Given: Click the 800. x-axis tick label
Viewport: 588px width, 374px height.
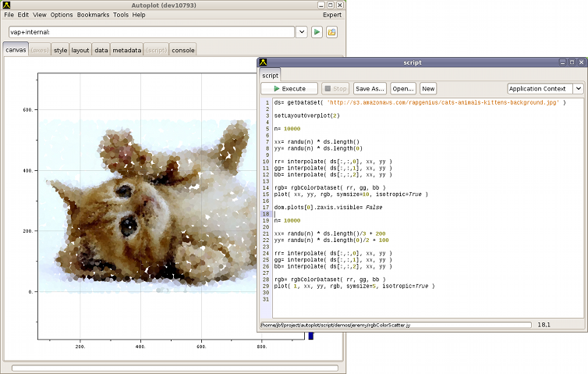Looking at the screenshot, I should [262, 347].
